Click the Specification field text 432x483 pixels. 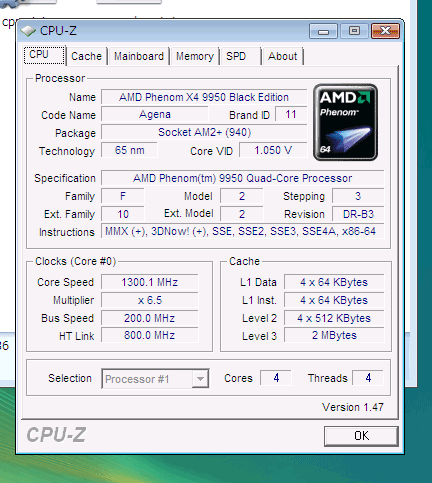pos(243,178)
